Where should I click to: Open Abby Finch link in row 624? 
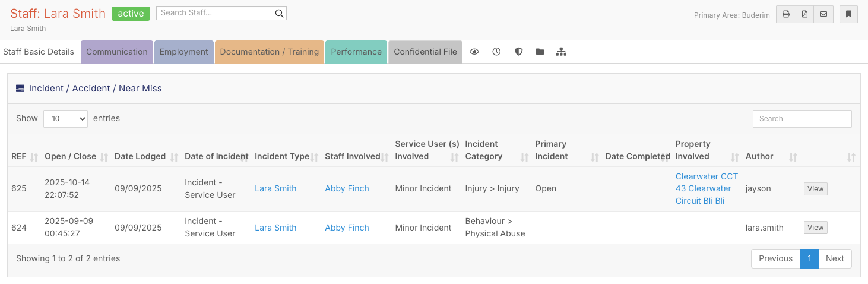point(347,228)
